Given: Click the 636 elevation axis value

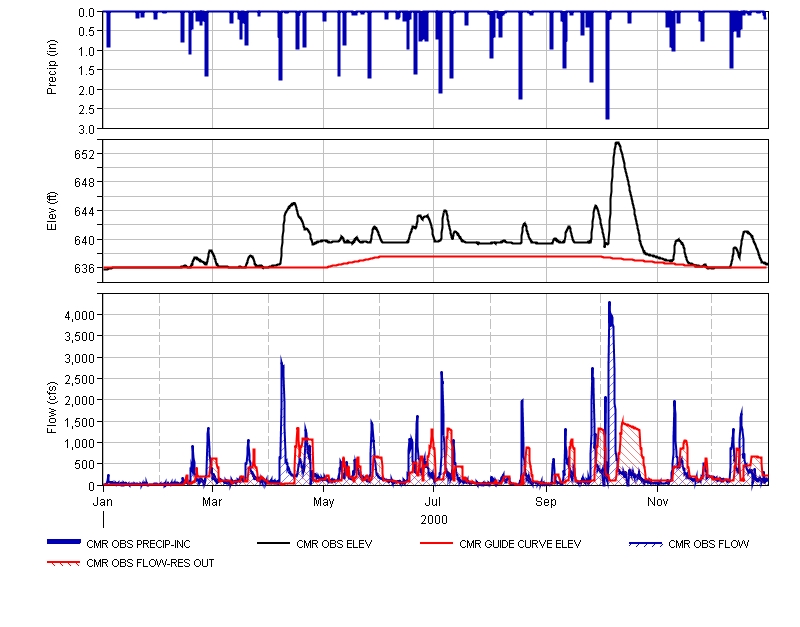Looking at the screenshot, I should [x=85, y=268].
